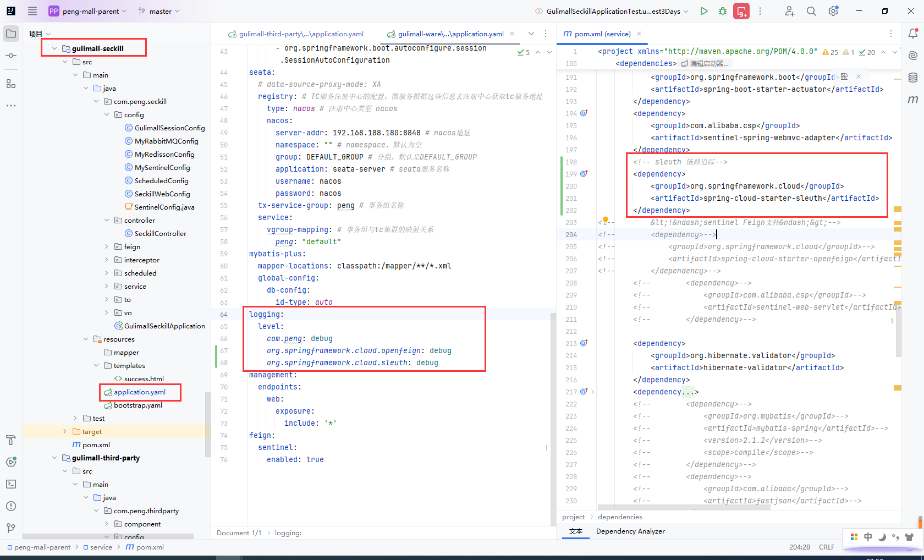
Task: Open the Database tool window
Action: point(913,78)
